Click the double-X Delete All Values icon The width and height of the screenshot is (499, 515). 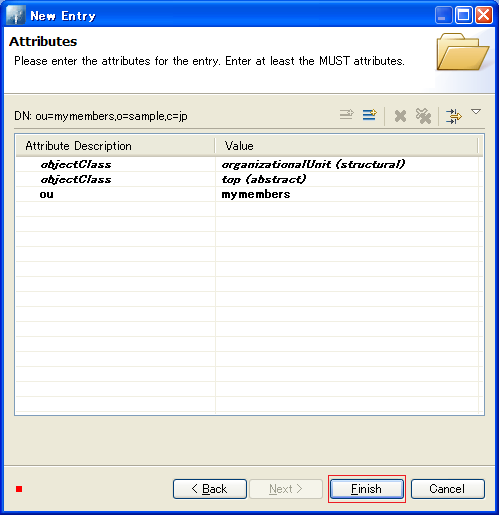tap(423, 116)
